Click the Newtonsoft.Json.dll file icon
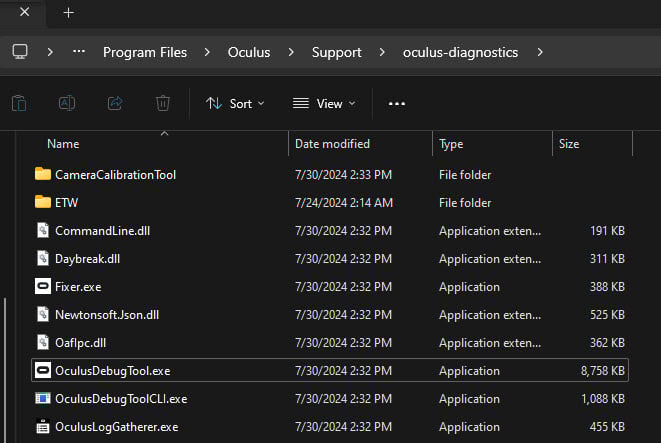The width and height of the screenshot is (661, 443). [x=43, y=314]
